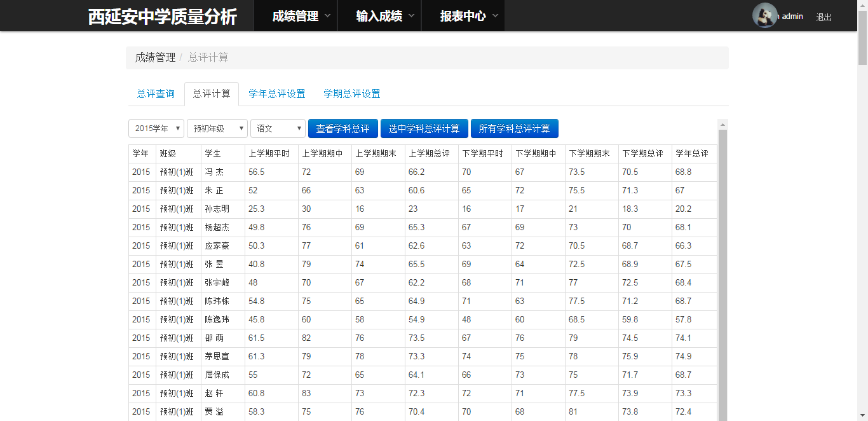Open the 预初年级 grade dropdown

[x=217, y=128]
